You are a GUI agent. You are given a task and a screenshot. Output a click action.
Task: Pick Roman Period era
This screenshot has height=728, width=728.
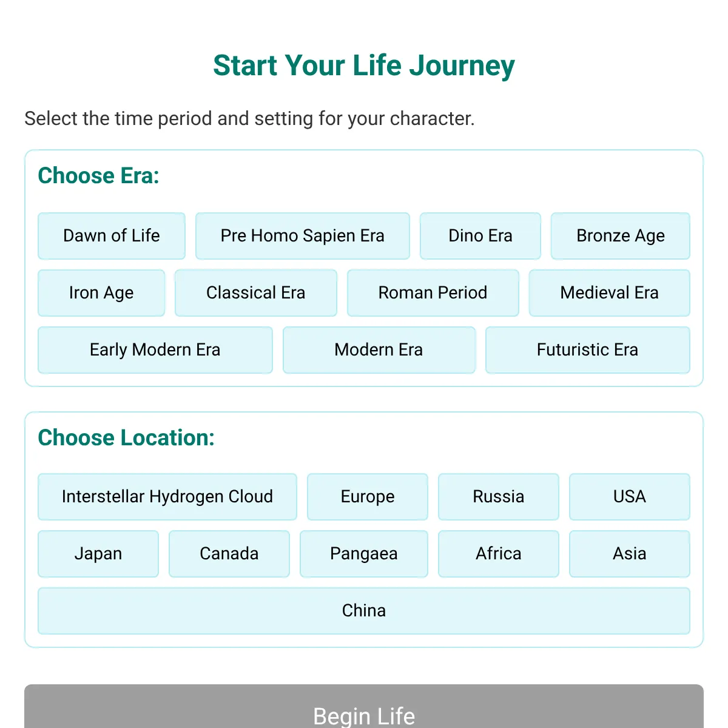(x=433, y=293)
